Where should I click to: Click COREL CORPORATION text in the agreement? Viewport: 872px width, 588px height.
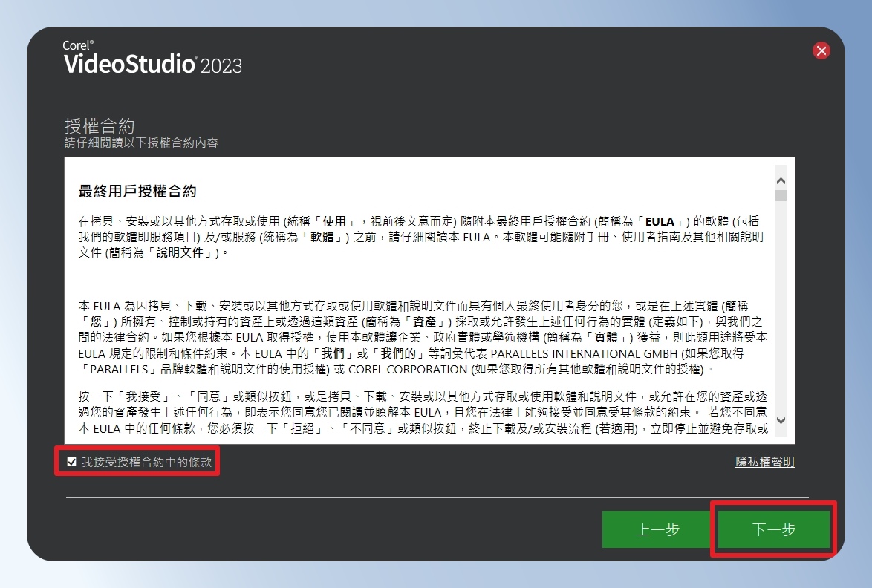(x=408, y=369)
